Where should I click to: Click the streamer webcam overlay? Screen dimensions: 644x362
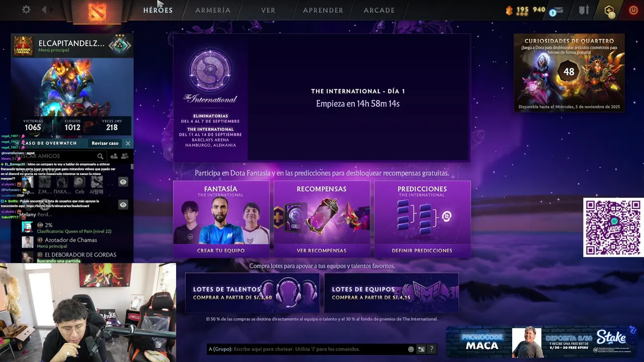pyautogui.click(x=88, y=312)
